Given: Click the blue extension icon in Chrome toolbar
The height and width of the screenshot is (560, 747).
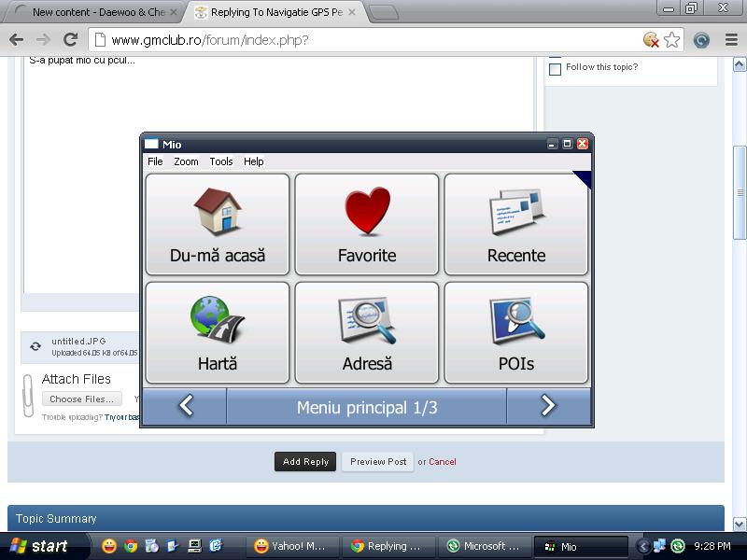Looking at the screenshot, I should point(701,40).
